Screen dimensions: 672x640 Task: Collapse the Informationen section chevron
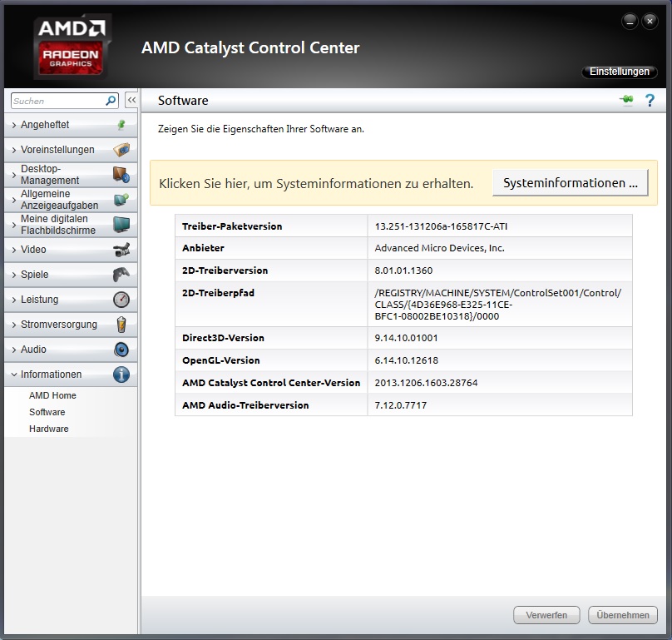click(14, 375)
